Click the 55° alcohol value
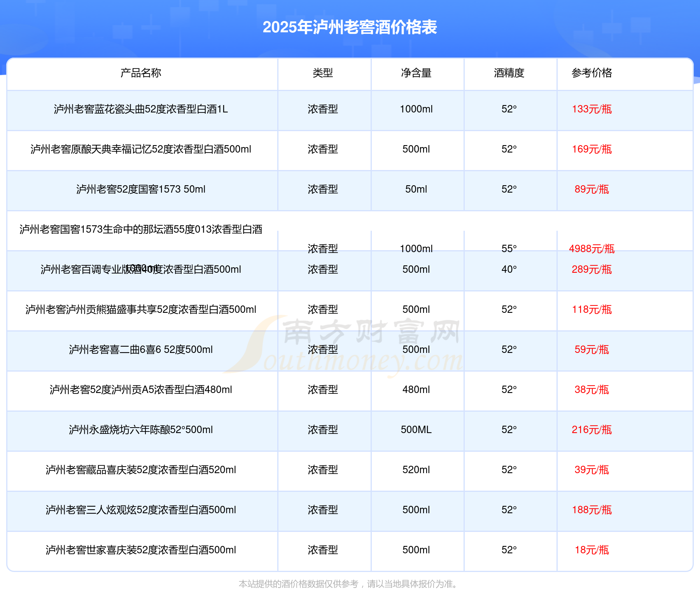The height and width of the screenshot is (607, 700). (x=509, y=249)
